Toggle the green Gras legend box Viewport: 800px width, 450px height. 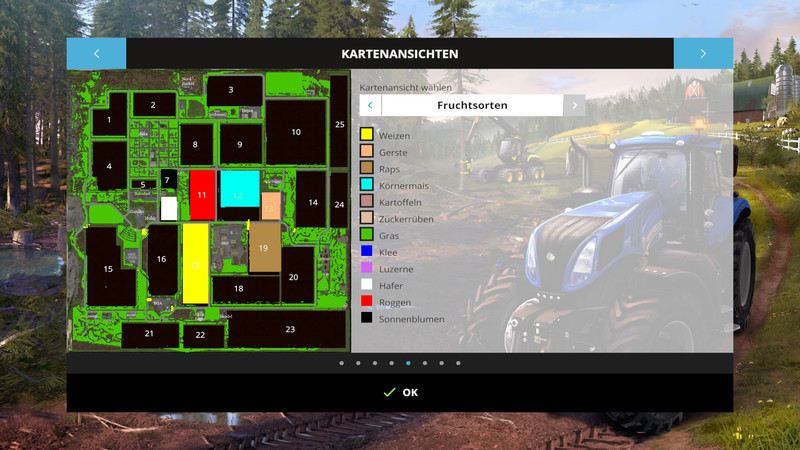click(x=367, y=235)
